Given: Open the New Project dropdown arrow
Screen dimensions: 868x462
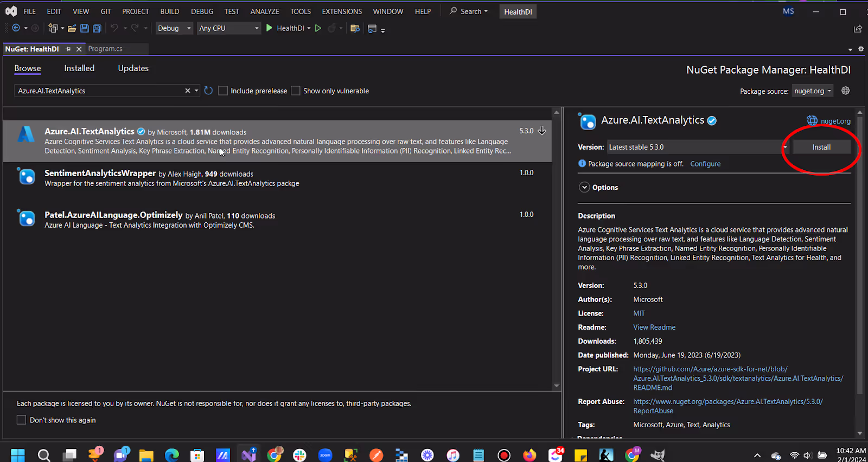Looking at the screenshot, I should pyautogui.click(x=62, y=28).
